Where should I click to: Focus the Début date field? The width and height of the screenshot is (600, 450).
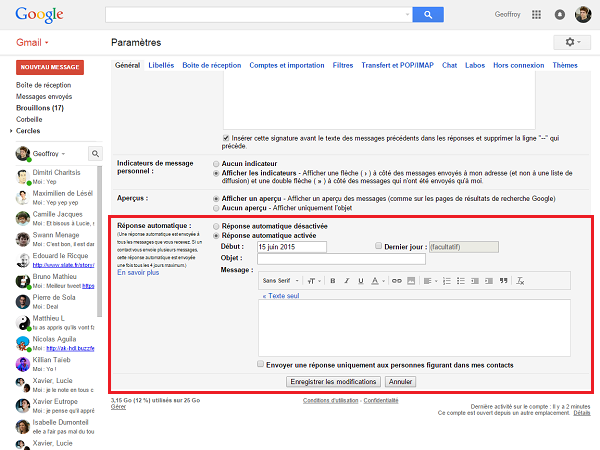pos(292,247)
